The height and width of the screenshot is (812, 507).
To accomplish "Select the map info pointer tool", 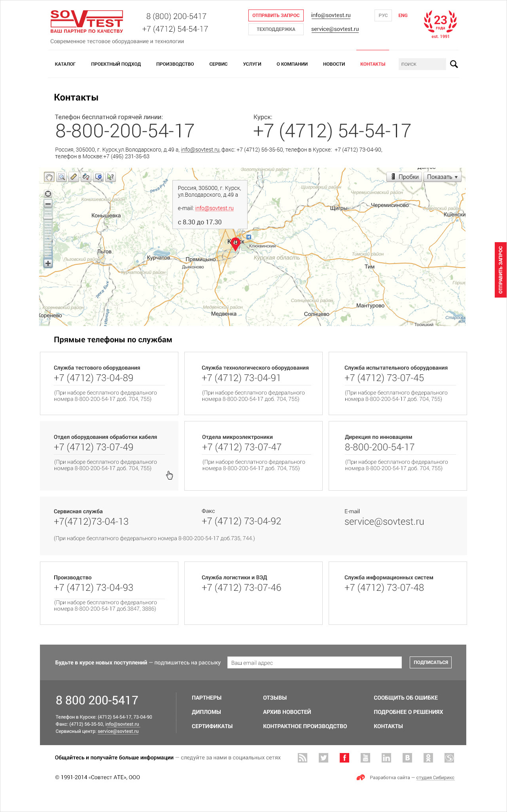I will pos(111,177).
